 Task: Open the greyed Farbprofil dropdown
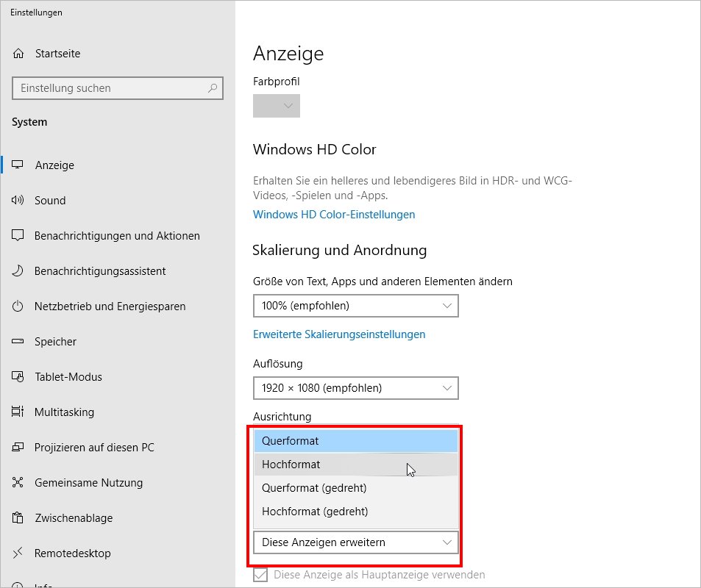point(277,106)
